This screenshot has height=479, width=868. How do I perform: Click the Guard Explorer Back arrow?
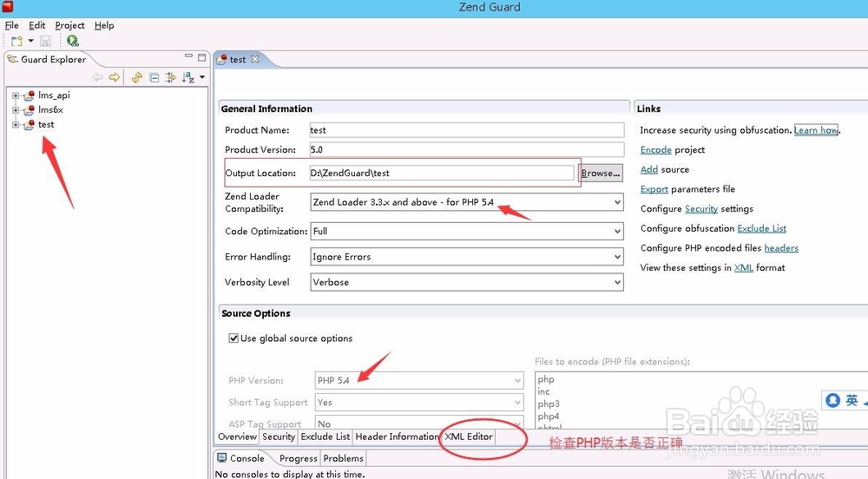[x=97, y=77]
